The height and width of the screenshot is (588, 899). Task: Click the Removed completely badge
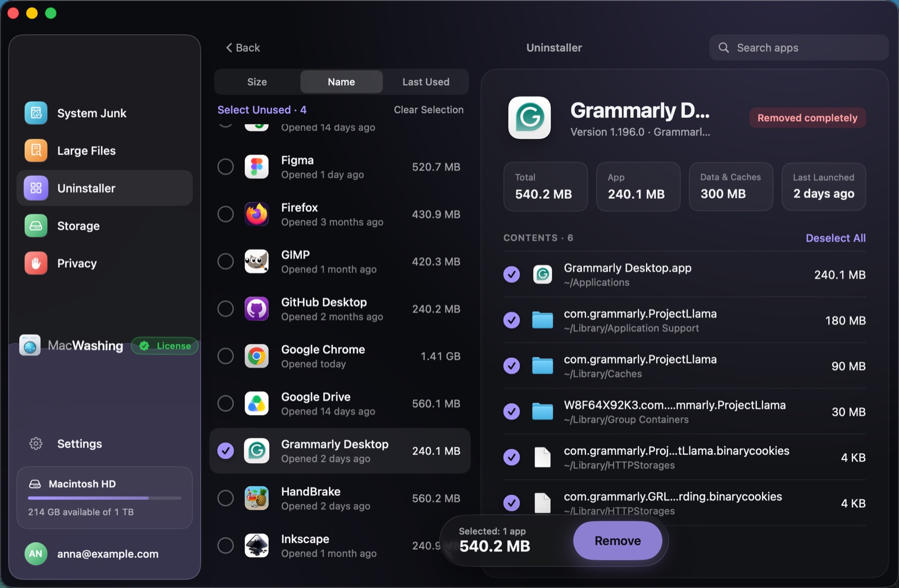(x=807, y=118)
